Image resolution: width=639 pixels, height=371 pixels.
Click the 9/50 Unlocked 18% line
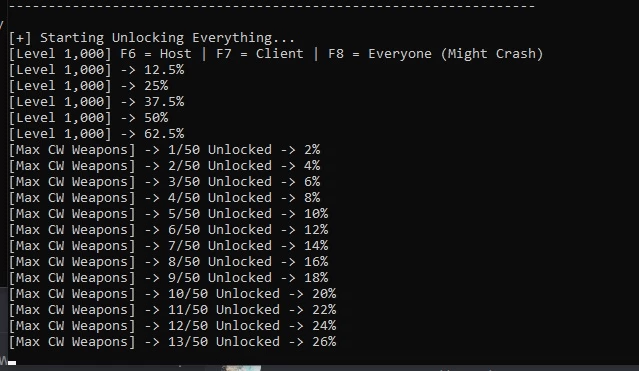169,278
